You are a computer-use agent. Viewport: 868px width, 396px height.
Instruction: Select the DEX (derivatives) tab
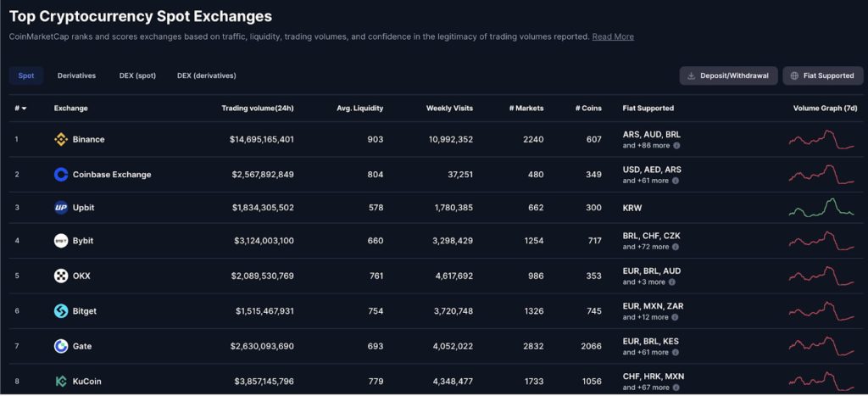tap(206, 75)
